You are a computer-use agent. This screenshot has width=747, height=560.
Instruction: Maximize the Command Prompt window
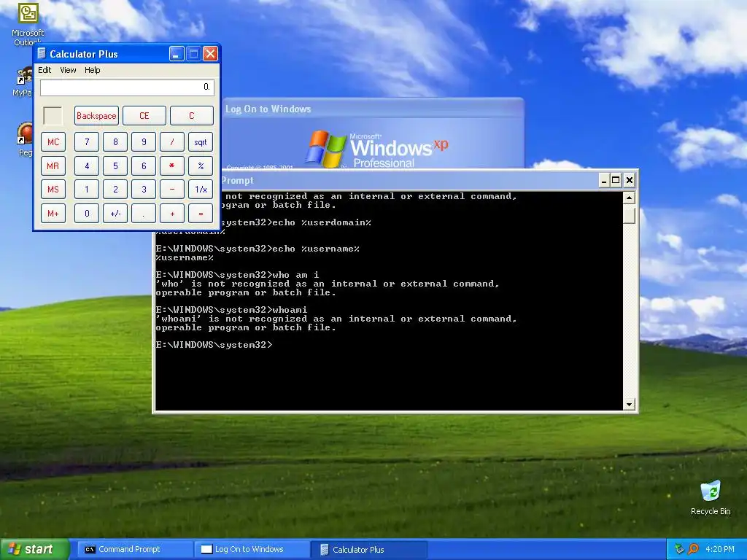pyautogui.click(x=616, y=180)
